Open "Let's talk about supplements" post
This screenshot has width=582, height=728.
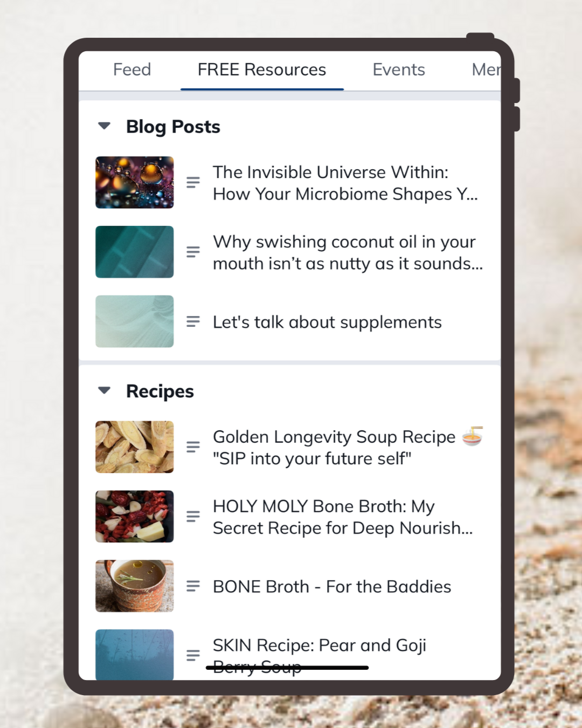pos(327,322)
